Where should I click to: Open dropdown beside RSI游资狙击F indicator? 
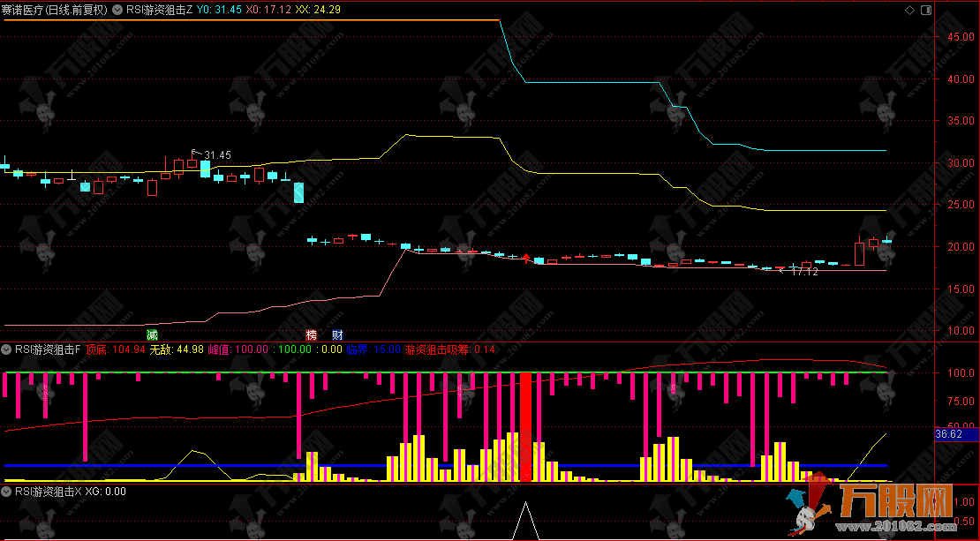7,349
